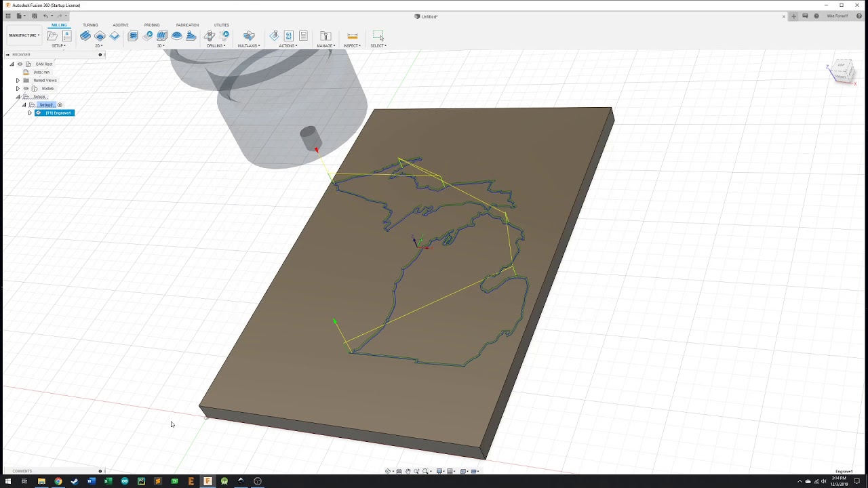This screenshot has height=488, width=868.
Task: Collapse the BROWSER panel header arrows
Action: 7,55
